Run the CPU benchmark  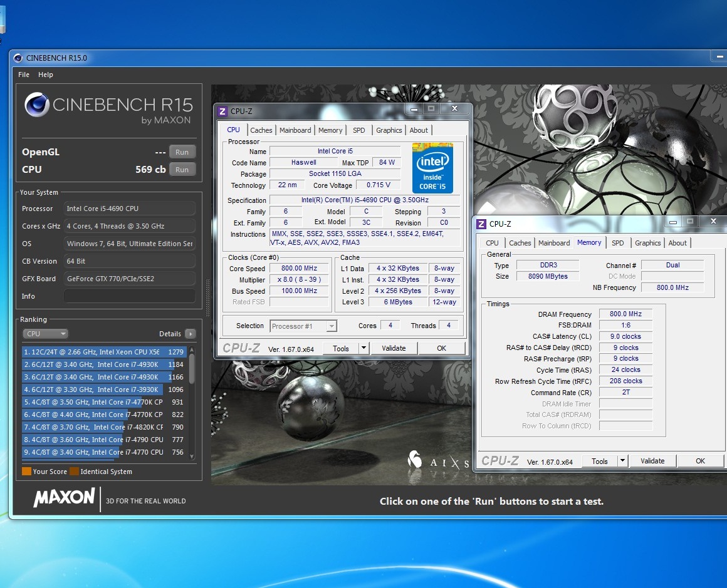click(182, 170)
